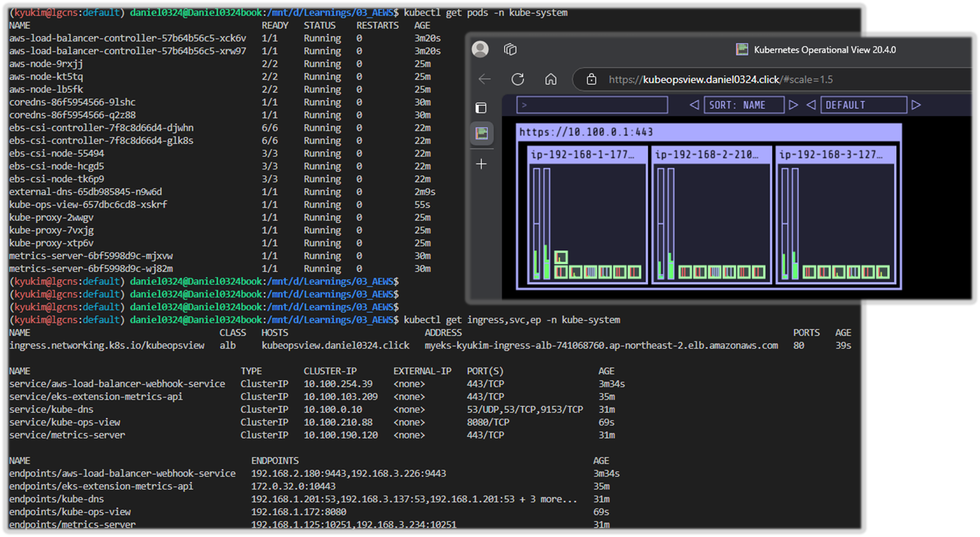
Task: Open the workspaces icon beside the profile
Action: (x=510, y=49)
